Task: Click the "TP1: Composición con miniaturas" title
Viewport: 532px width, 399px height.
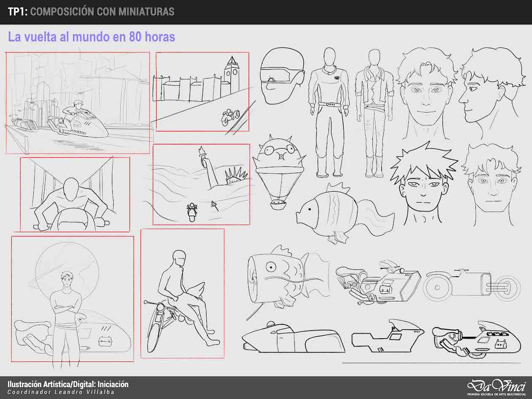Action: [91, 12]
